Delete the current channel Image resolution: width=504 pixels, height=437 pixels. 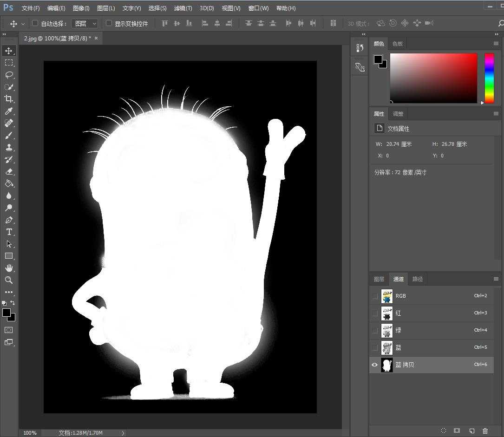(485, 430)
